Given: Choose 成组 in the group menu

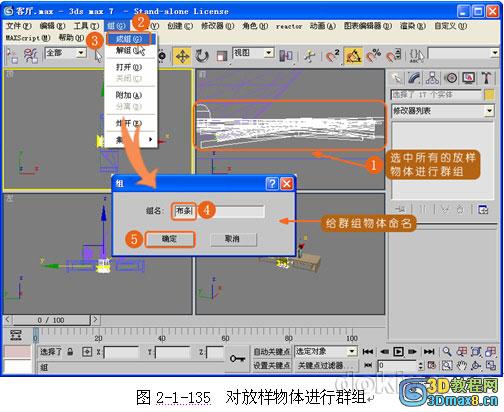Looking at the screenshot, I should pos(129,39).
